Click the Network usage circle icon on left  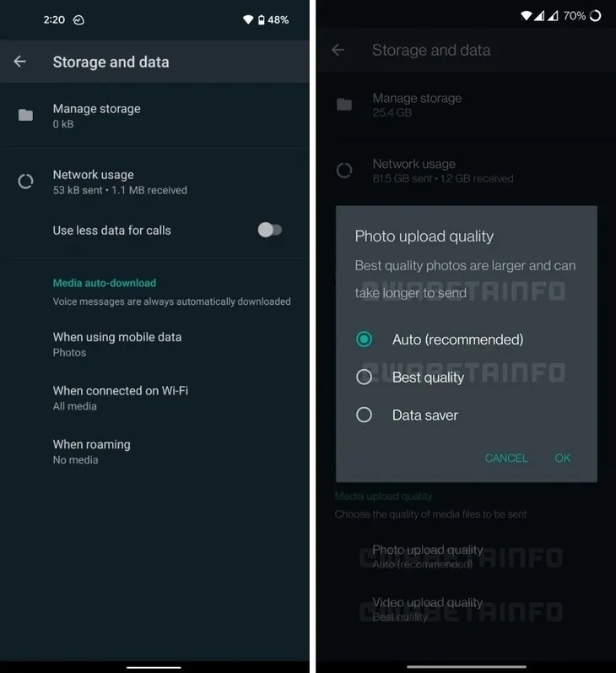[26, 182]
